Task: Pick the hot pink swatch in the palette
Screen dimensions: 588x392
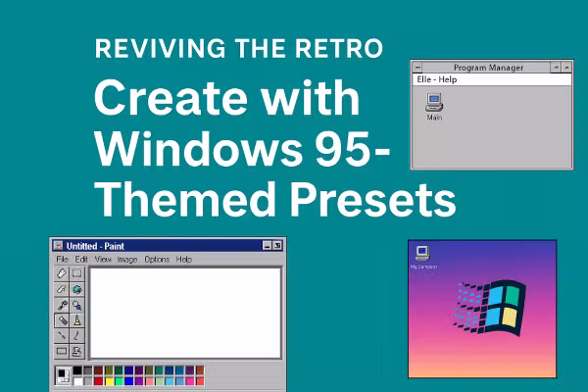Action: tap(190, 381)
